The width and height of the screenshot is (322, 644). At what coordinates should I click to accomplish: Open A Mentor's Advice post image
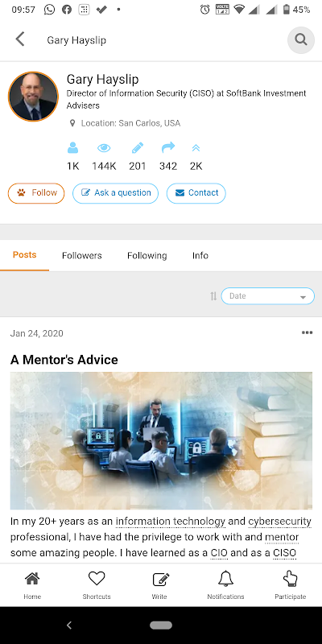(x=161, y=440)
